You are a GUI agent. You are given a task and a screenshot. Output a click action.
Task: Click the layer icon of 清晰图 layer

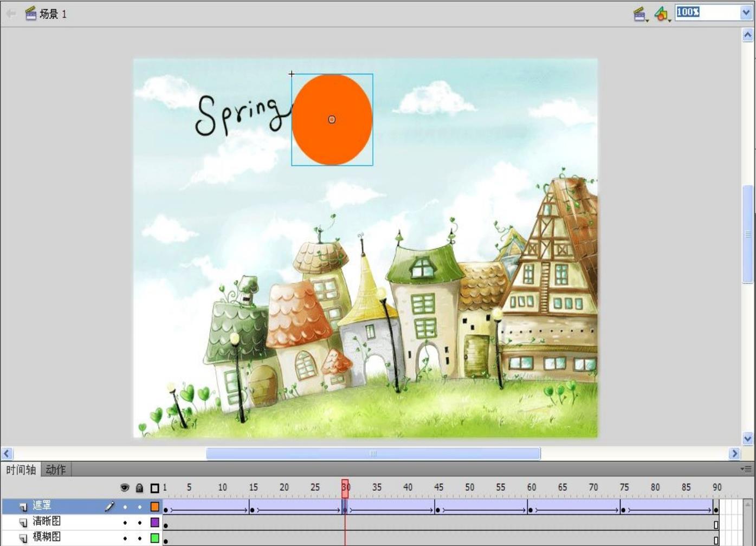click(23, 523)
